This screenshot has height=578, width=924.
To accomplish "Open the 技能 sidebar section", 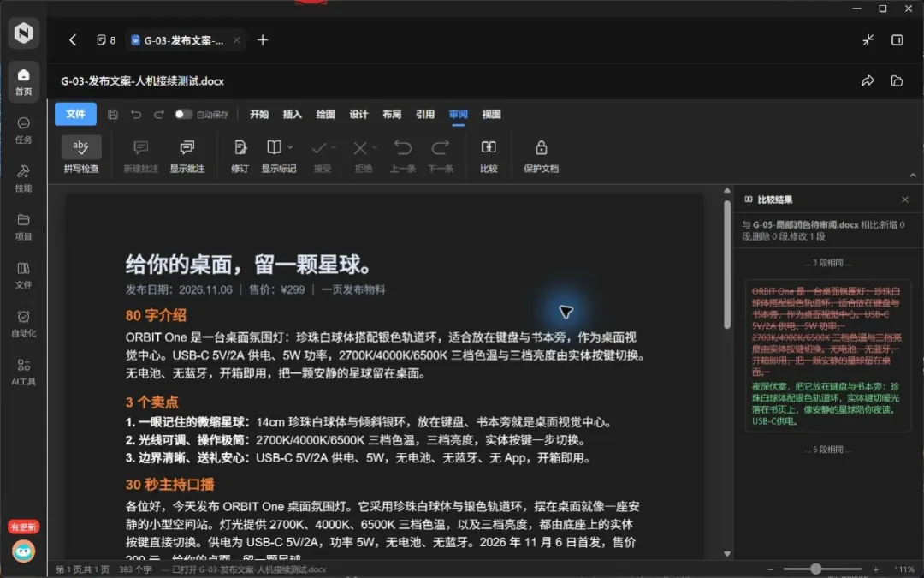I will click(24, 179).
